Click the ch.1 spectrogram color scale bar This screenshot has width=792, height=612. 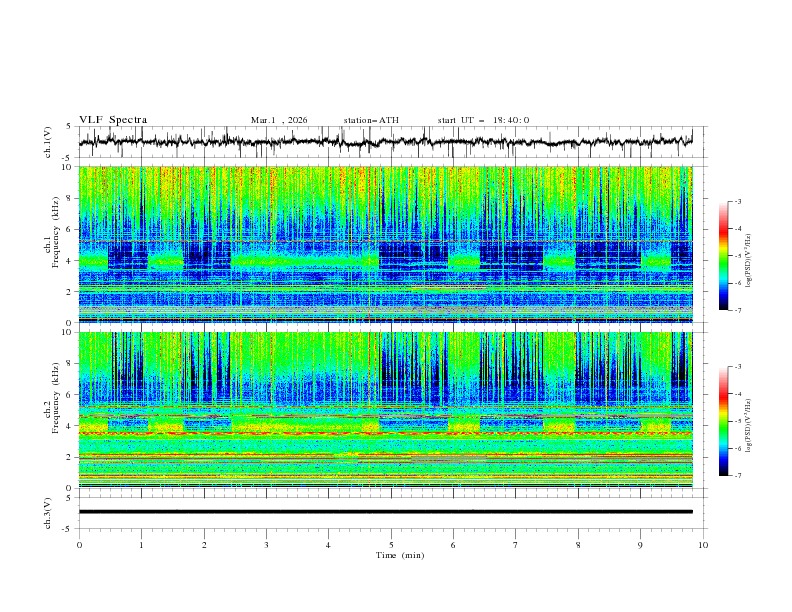(723, 256)
